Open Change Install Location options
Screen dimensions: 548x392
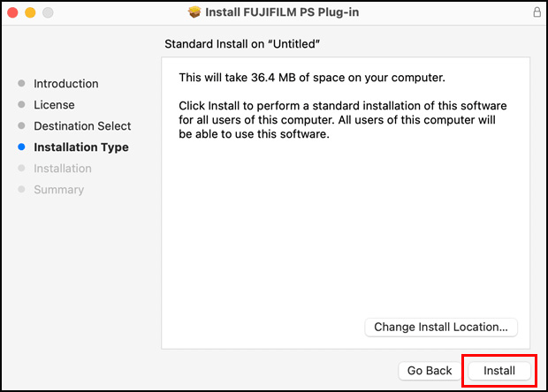click(440, 327)
